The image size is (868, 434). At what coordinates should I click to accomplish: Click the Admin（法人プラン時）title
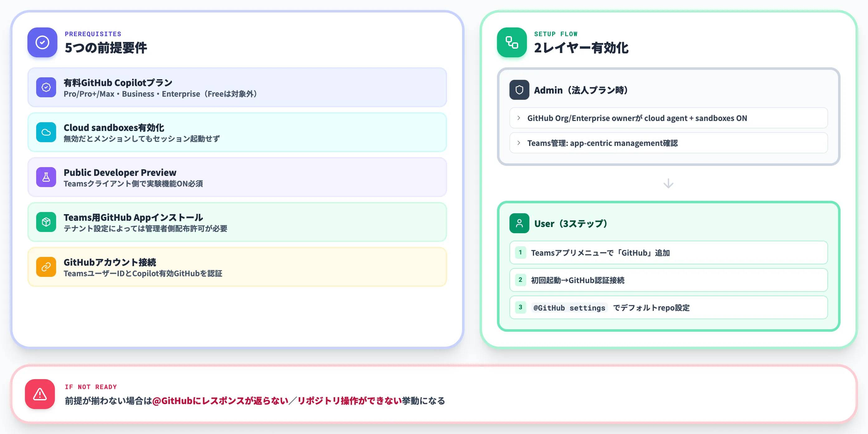pos(581,90)
